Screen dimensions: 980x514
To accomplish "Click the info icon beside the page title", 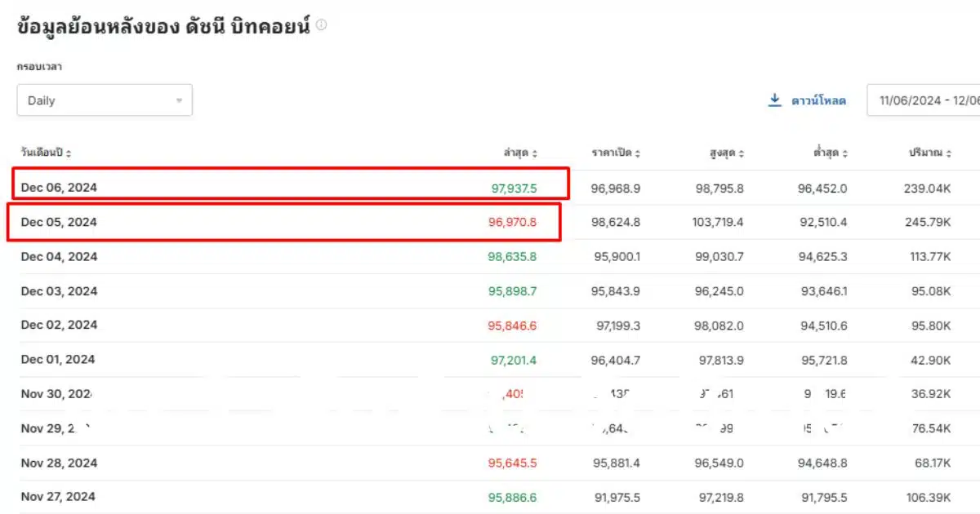I will [322, 25].
